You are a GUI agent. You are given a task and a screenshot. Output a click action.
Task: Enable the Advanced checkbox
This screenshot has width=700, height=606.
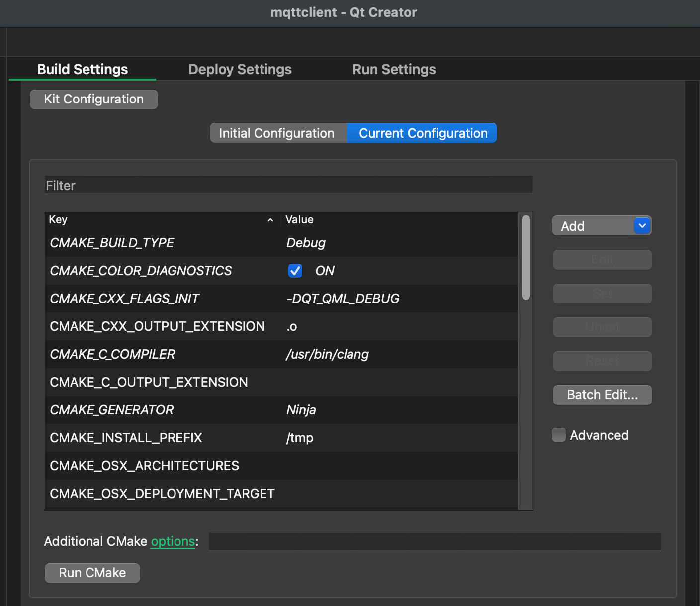tap(559, 435)
